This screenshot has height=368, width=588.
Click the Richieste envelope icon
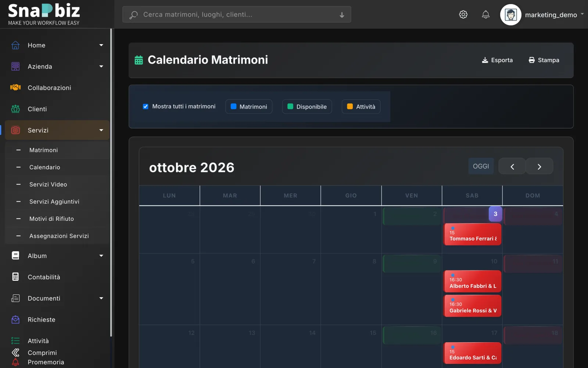(15, 319)
